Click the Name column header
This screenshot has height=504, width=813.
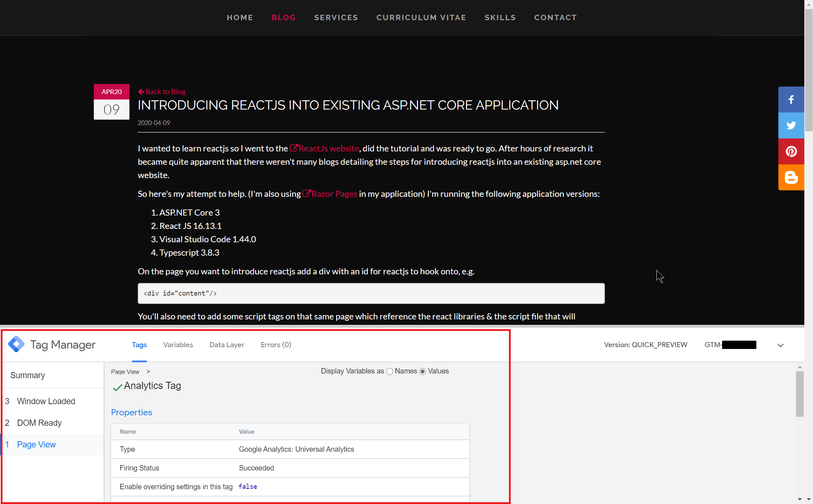tap(128, 432)
